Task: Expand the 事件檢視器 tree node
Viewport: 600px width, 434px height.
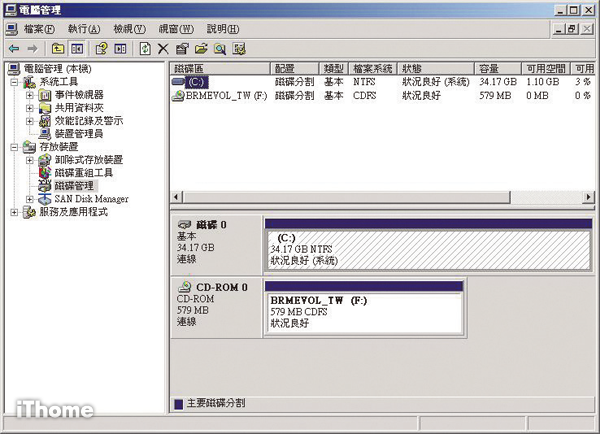Action: coord(30,95)
